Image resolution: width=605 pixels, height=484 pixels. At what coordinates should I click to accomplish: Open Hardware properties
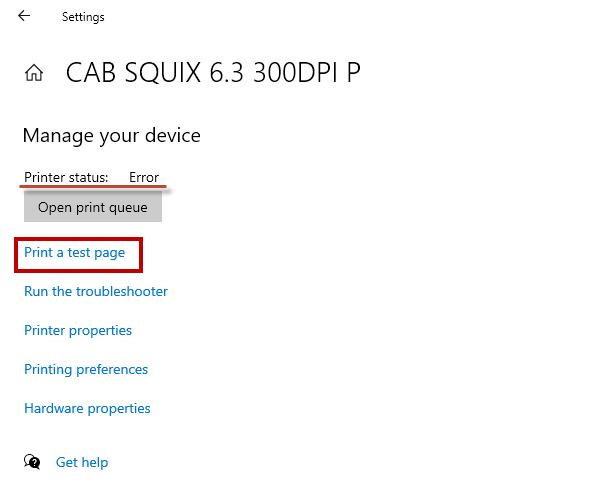coord(87,409)
